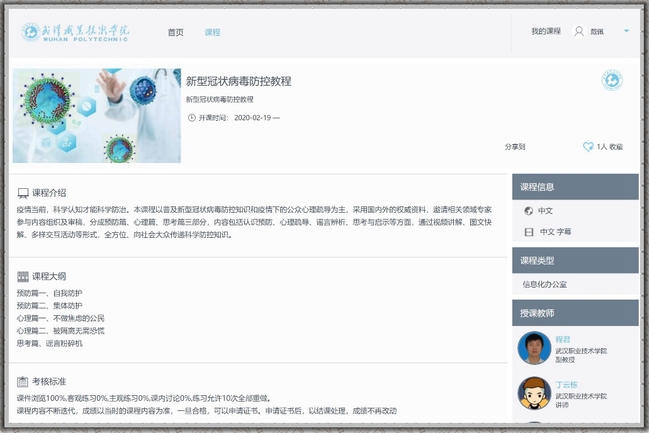Open the user account dropdown arrow

pyautogui.click(x=626, y=31)
